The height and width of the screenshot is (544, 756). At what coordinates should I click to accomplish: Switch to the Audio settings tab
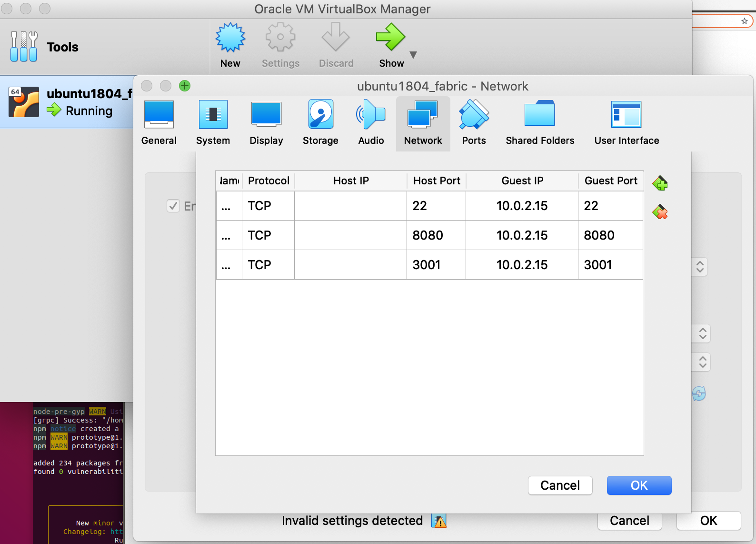(371, 123)
